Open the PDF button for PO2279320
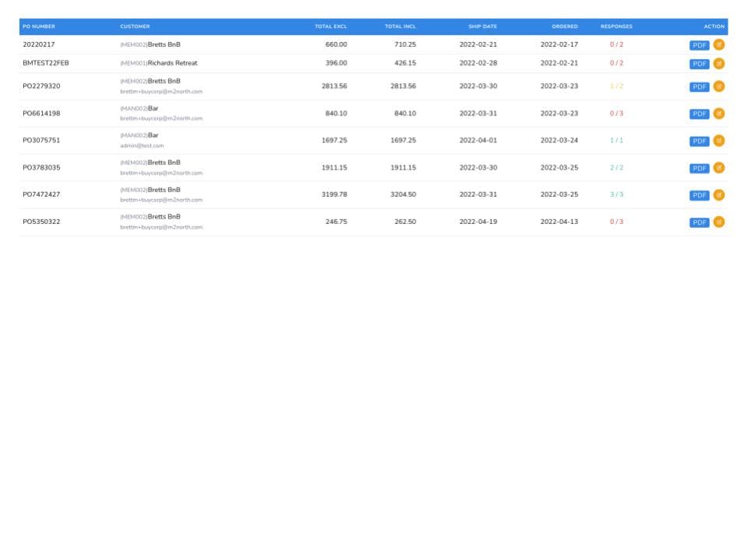Image resolution: width=747 pixels, height=560 pixels. (x=700, y=86)
